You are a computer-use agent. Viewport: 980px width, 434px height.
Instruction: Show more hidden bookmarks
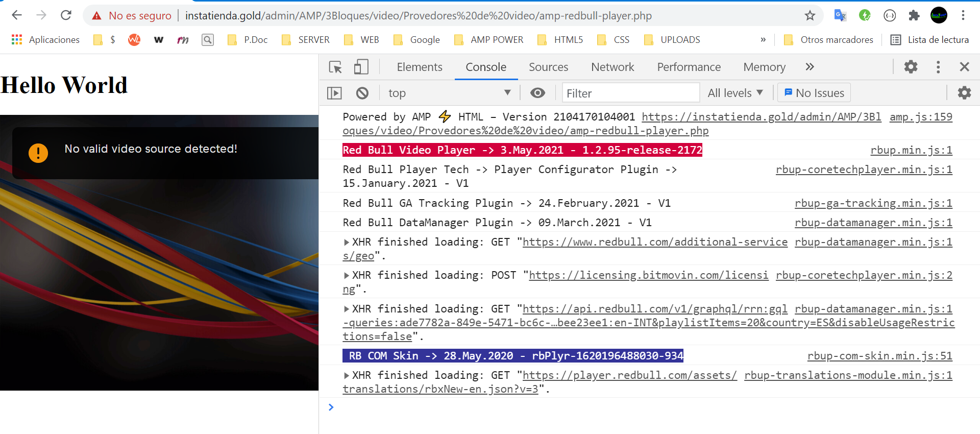(x=763, y=40)
